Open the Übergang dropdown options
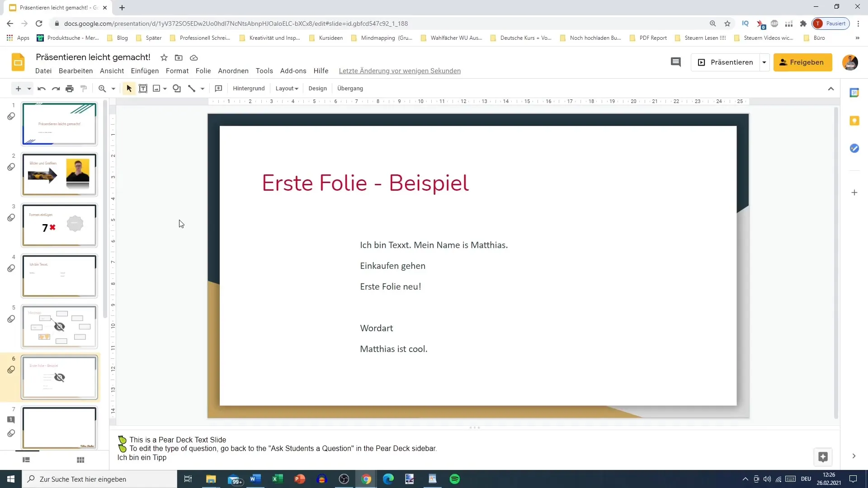The height and width of the screenshot is (488, 868). click(x=351, y=88)
